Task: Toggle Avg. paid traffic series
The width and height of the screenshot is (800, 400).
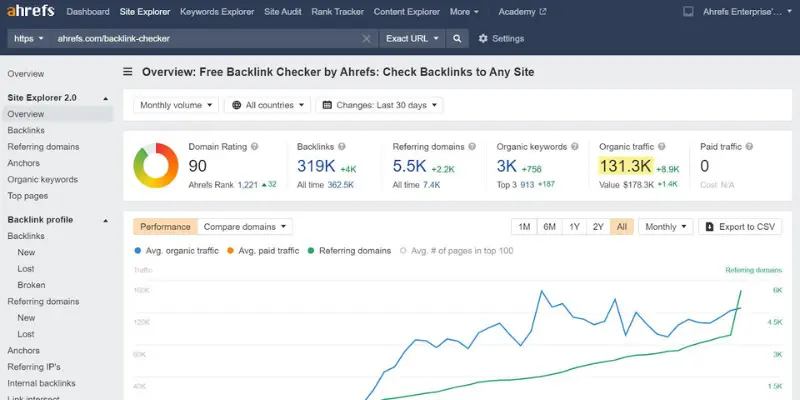Action: point(263,251)
